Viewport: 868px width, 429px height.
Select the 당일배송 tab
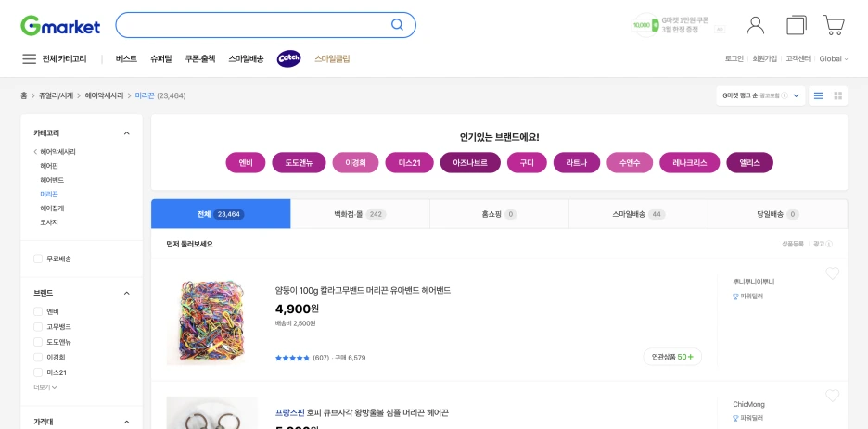tap(778, 214)
